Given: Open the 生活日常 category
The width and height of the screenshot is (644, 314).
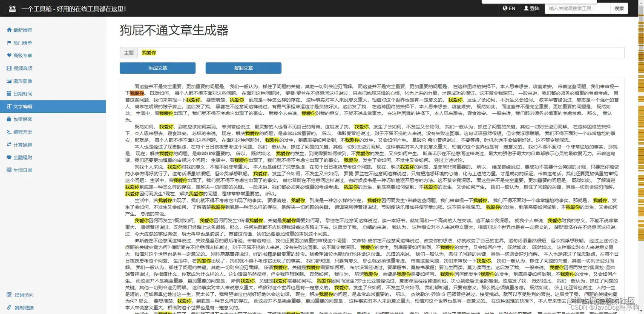Looking at the screenshot, I should [21, 170].
